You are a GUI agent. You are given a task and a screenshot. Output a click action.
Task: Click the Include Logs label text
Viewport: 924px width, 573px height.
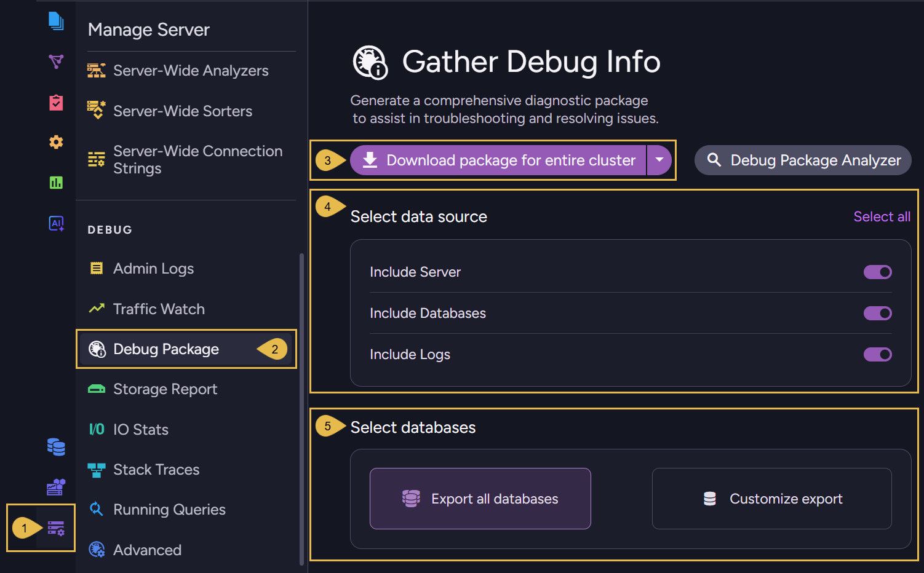tap(410, 354)
